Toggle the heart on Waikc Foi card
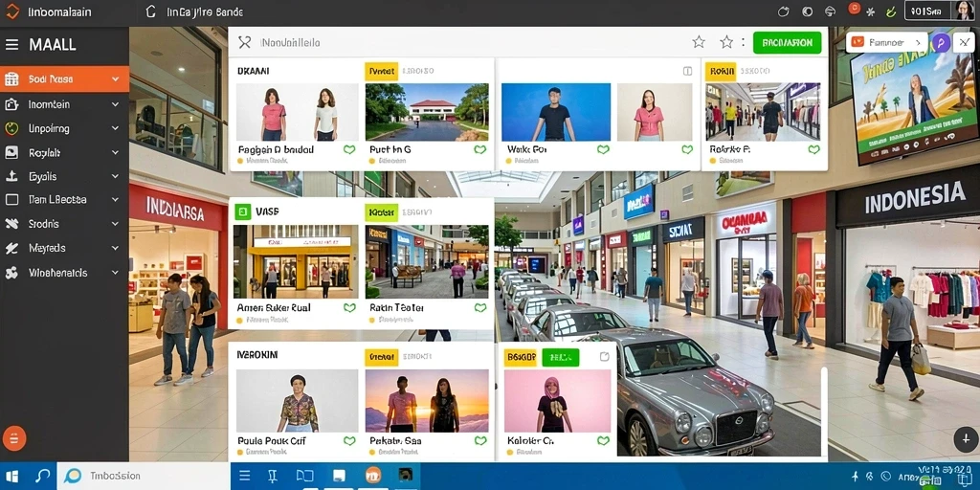 click(603, 149)
